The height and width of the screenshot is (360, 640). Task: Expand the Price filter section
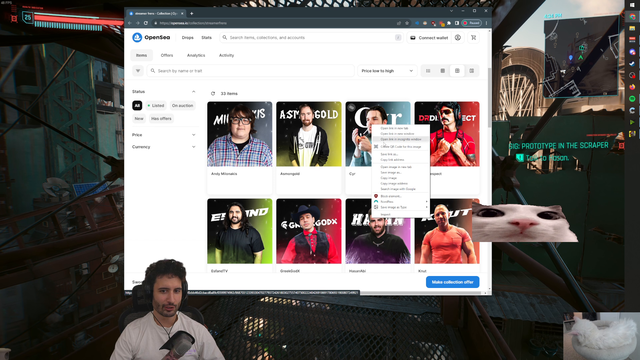[193, 135]
